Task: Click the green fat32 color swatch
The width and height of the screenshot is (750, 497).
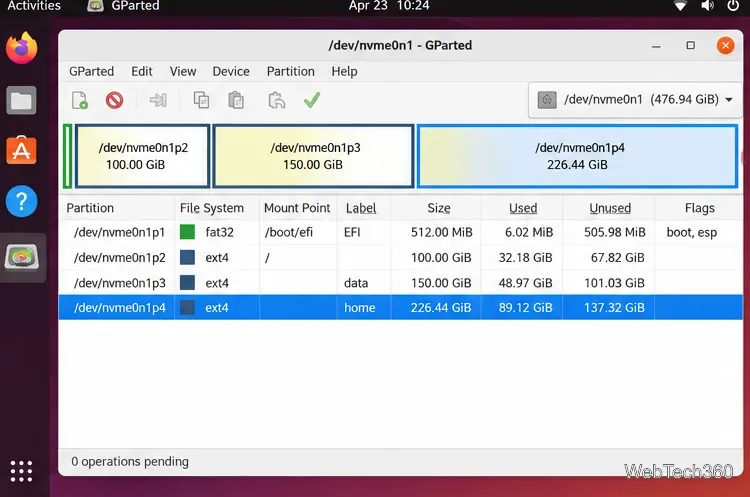Action: pyautogui.click(x=188, y=232)
